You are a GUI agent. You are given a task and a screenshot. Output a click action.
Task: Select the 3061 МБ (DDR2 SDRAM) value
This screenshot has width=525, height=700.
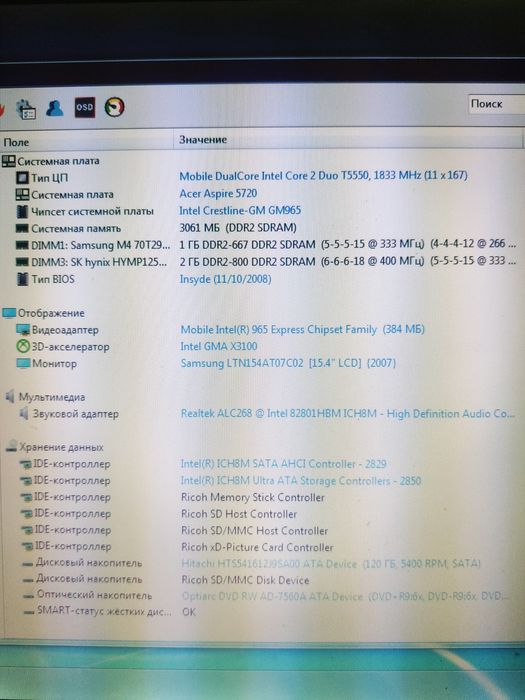point(238,228)
